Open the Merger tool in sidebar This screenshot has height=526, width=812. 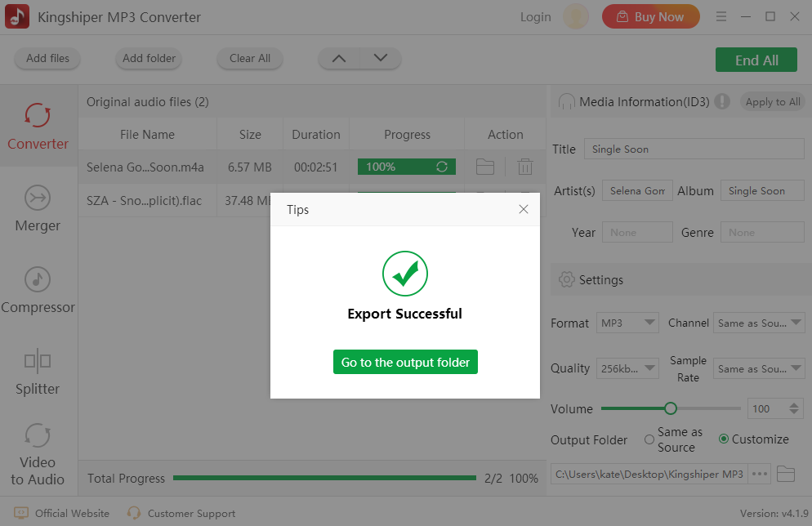(38, 209)
